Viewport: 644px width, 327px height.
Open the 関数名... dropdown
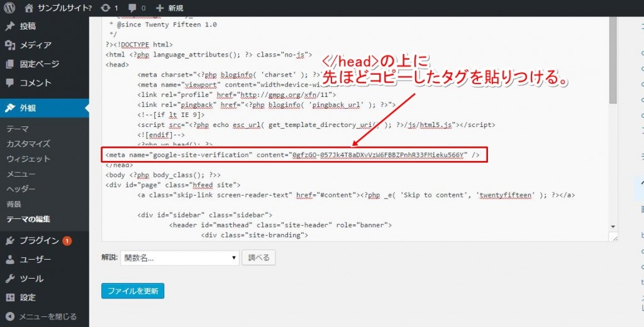pyautogui.click(x=179, y=258)
